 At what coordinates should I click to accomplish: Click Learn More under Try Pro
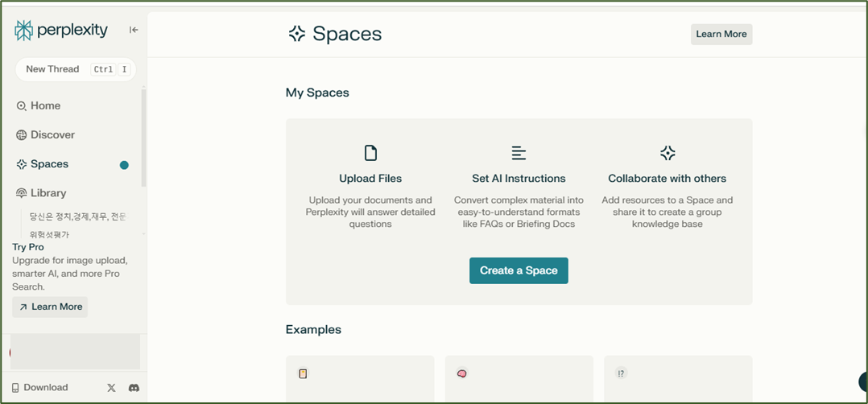point(50,307)
